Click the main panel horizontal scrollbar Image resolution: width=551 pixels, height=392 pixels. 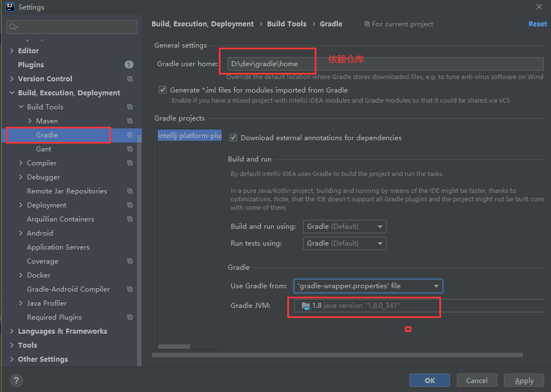coord(337,355)
